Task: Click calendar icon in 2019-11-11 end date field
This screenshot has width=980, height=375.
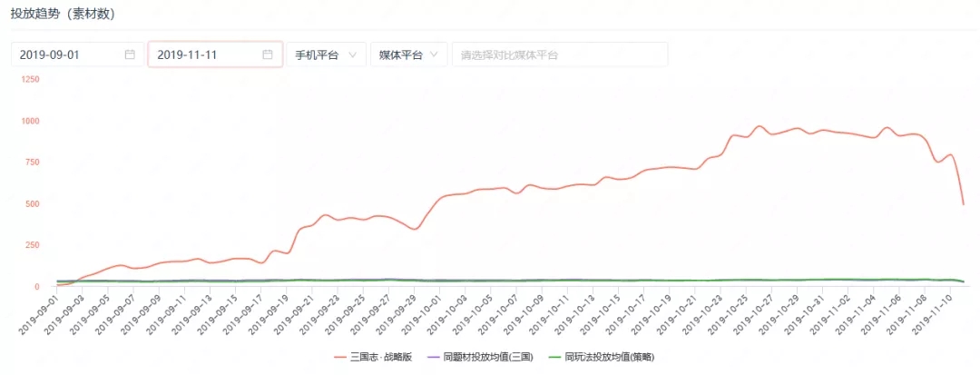Action: point(268,54)
